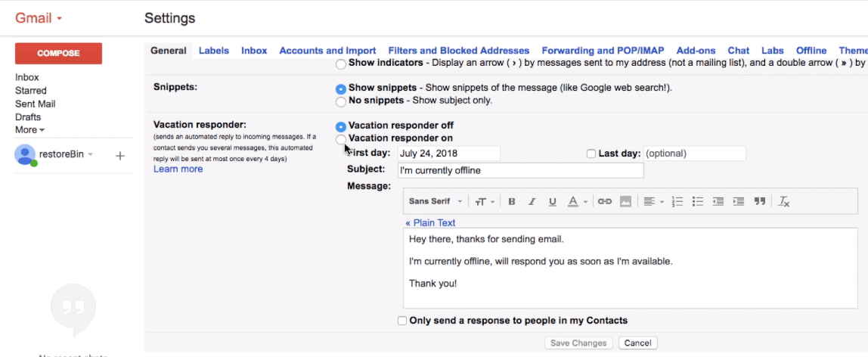The image size is (868, 357).
Task: Open the Gmail dropdown menu
Action: (39, 18)
